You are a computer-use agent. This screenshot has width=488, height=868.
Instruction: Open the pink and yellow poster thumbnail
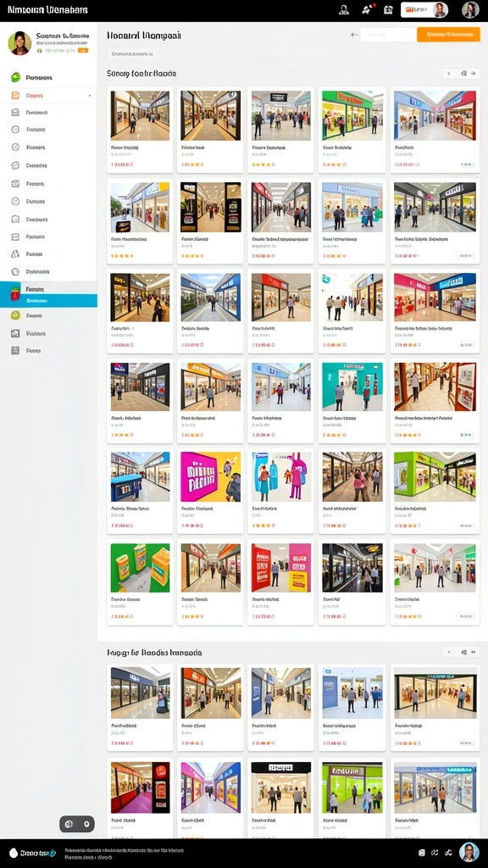point(210,476)
